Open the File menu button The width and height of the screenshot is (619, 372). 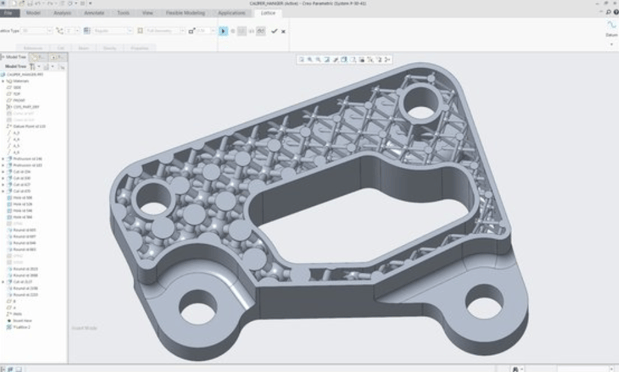tap(9, 13)
